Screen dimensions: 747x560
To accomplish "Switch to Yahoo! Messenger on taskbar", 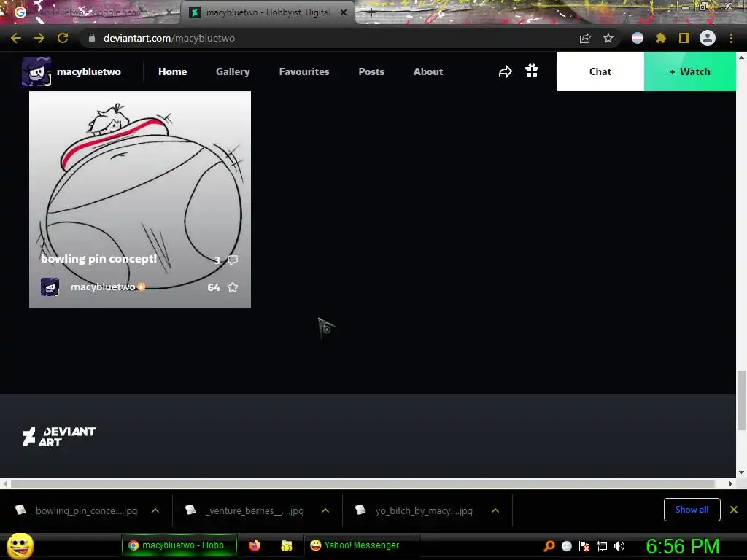I will (361, 545).
